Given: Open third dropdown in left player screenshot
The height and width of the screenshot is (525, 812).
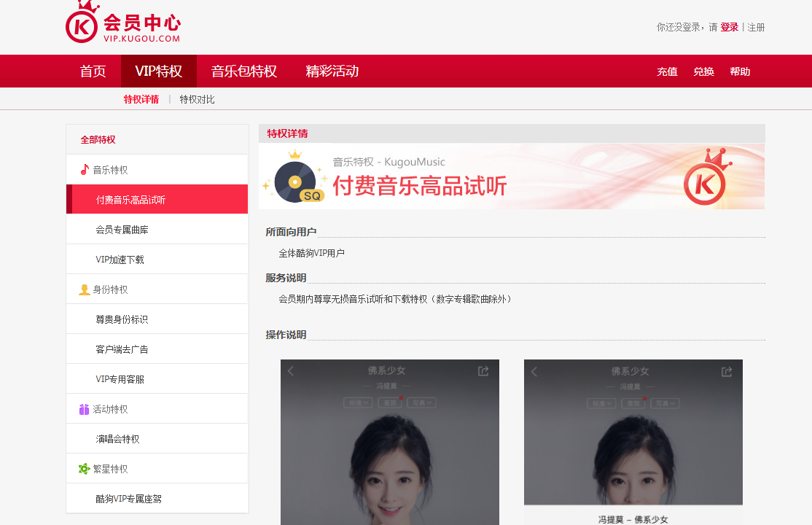Looking at the screenshot, I should click(x=421, y=402).
